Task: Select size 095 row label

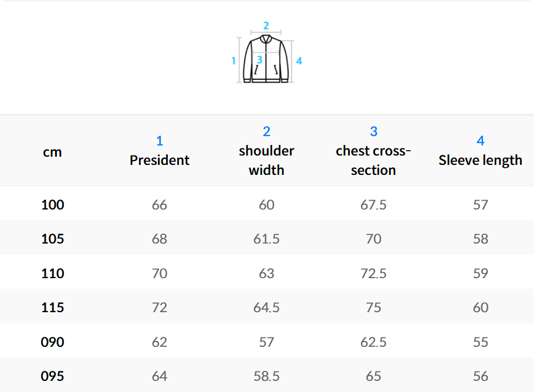Action: pyautogui.click(x=53, y=376)
